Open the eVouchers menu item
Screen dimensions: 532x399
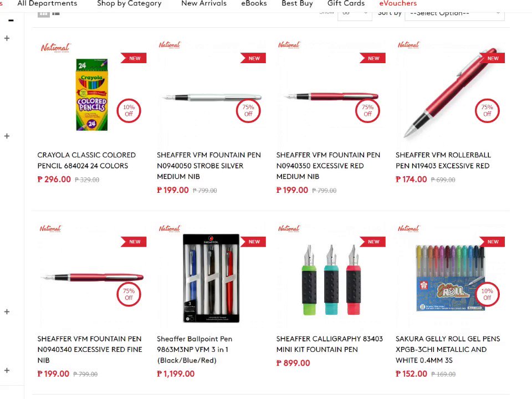tap(398, 4)
